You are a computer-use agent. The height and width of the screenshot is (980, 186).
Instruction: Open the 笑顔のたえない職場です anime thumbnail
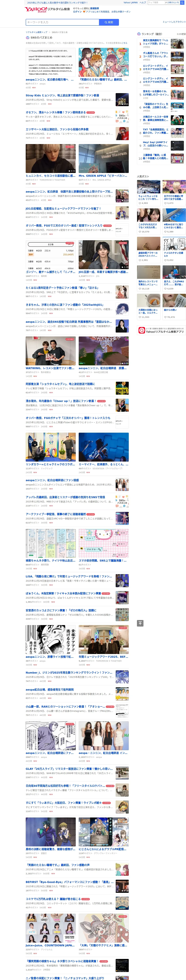[x=104, y=62]
